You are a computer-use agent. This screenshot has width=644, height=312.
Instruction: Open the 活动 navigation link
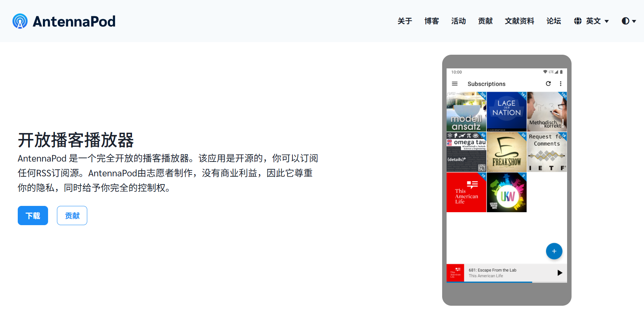[x=458, y=21]
